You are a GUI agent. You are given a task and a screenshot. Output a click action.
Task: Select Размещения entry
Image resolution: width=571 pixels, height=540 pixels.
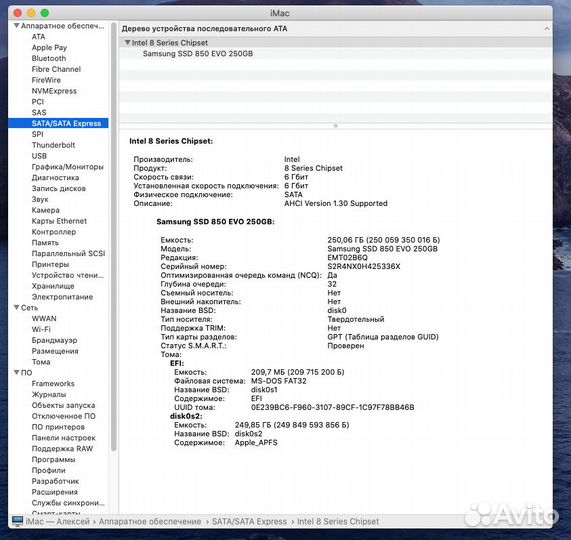pyautogui.click(x=55, y=351)
